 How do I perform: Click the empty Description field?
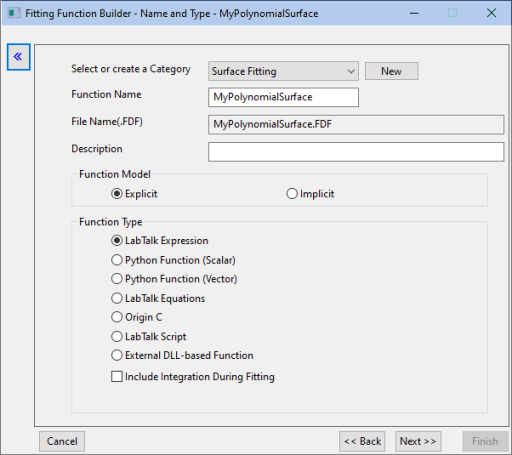[356, 152]
